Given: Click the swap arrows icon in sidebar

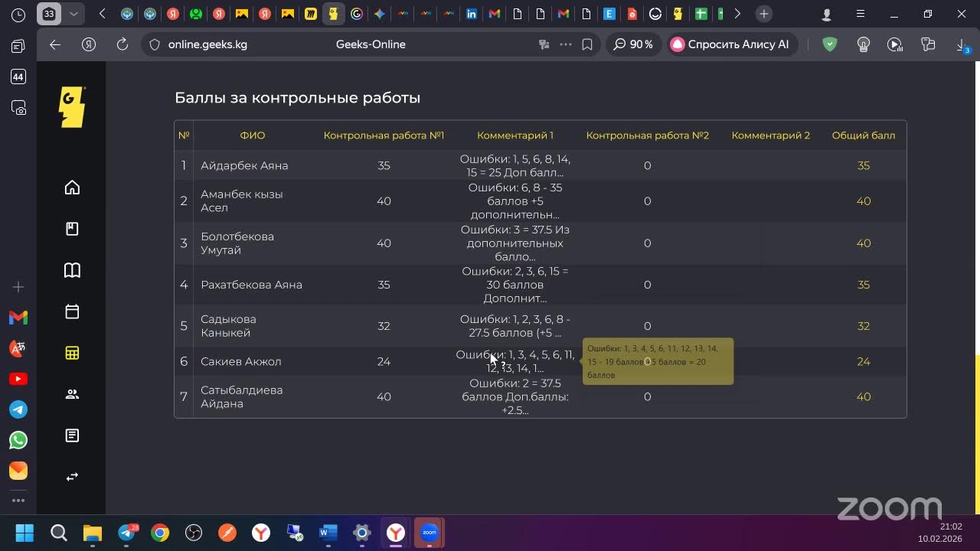Looking at the screenshot, I should (72, 477).
